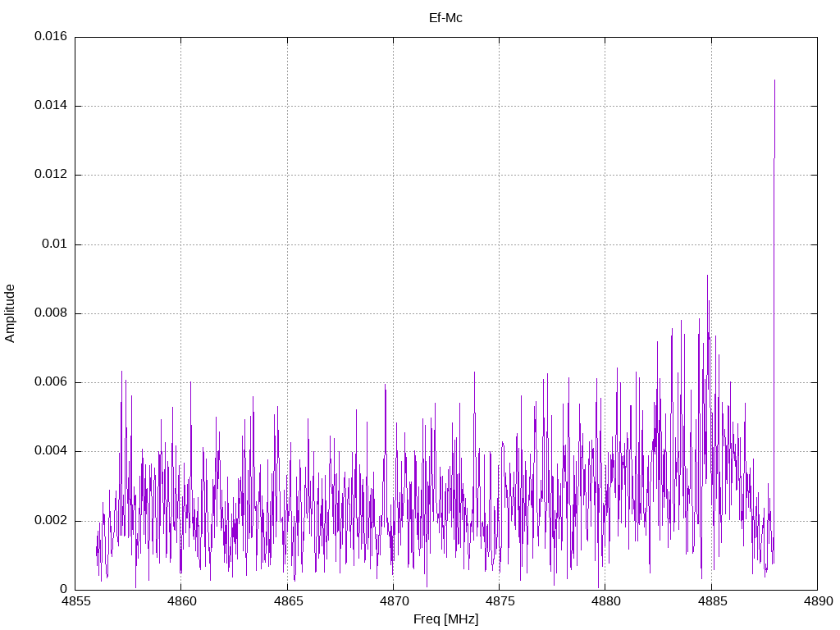Screen dimensions: 840x630
Task: Select the 4865 x-axis tick label
Action: pos(287,601)
